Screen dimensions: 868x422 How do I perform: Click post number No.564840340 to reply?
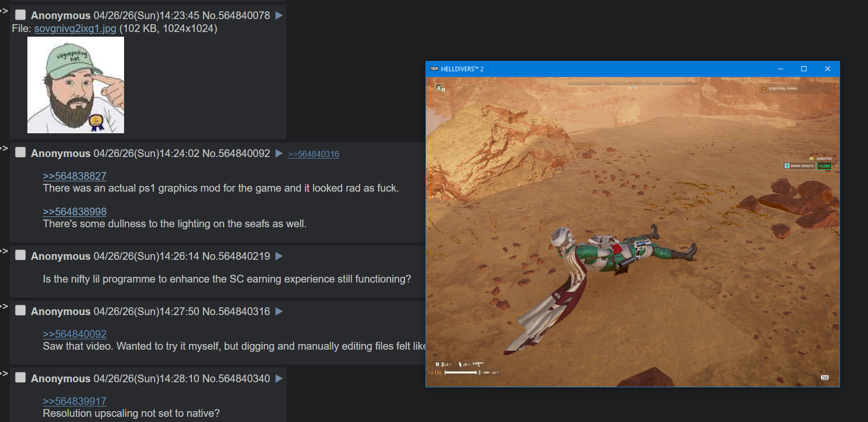(236, 379)
